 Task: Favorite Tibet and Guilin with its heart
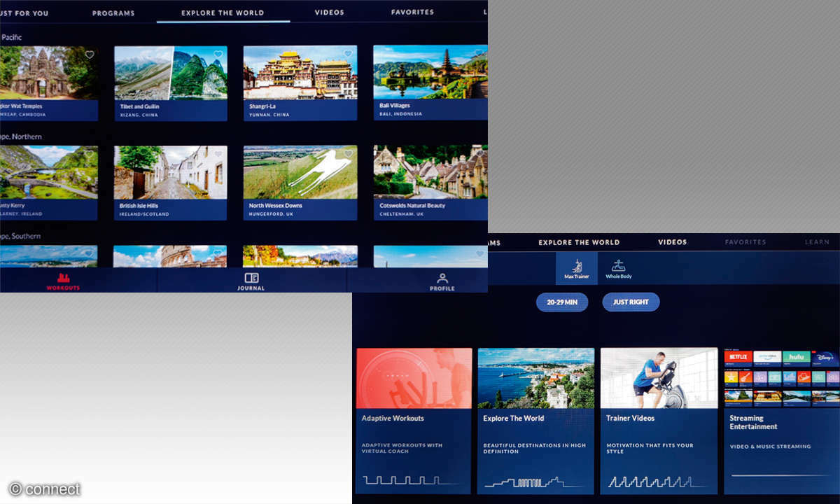click(x=218, y=55)
